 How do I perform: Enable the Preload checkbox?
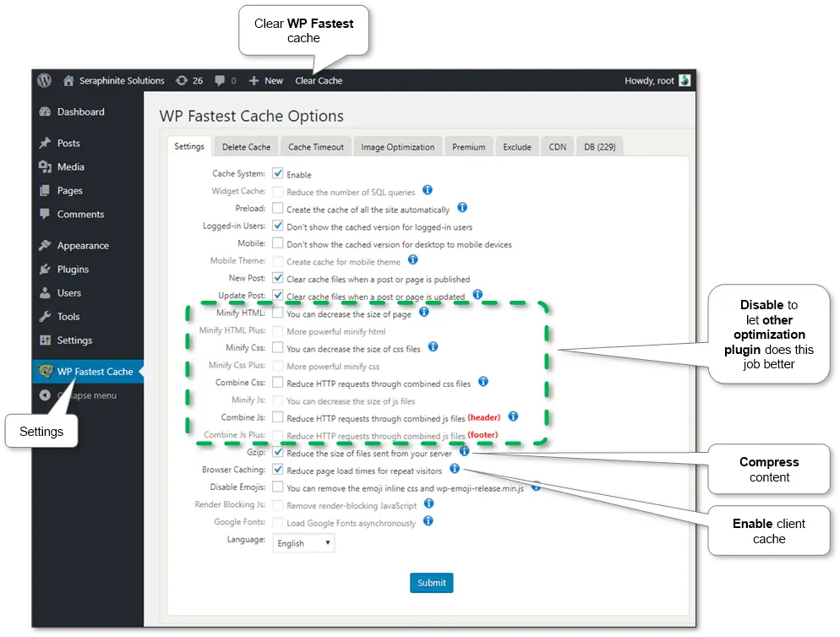click(x=277, y=208)
